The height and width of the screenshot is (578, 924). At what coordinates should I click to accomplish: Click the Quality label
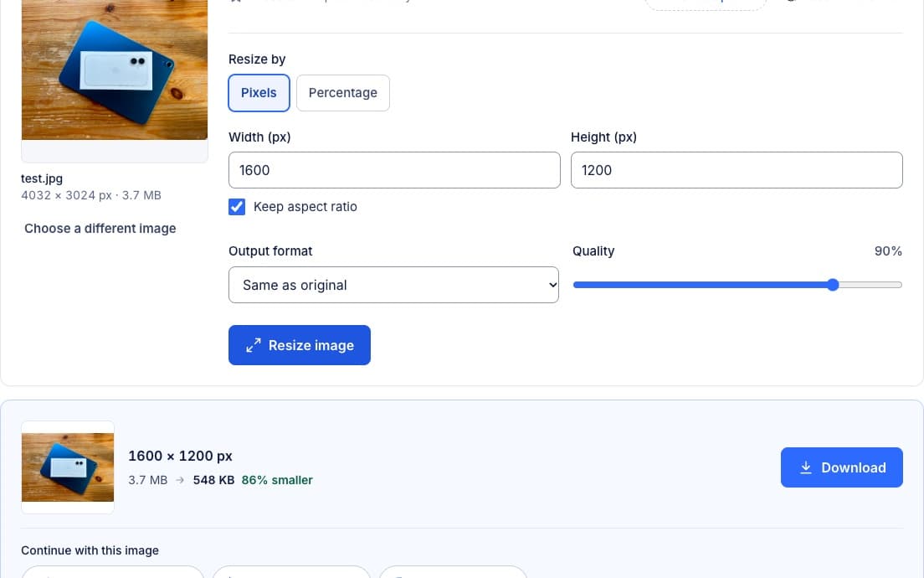point(593,251)
